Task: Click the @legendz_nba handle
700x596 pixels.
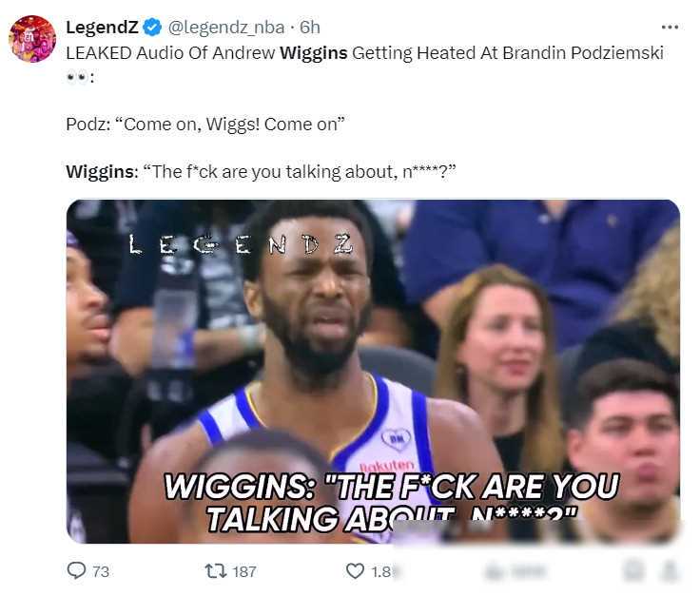Action: tap(226, 28)
